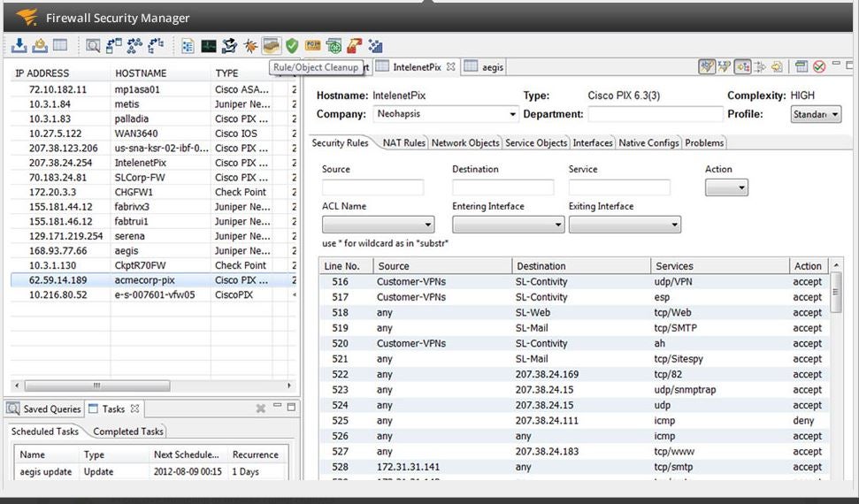This screenshot has width=859, height=504.
Task: Click the red-circle green-check icon
Action: click(x=819, y=67)
